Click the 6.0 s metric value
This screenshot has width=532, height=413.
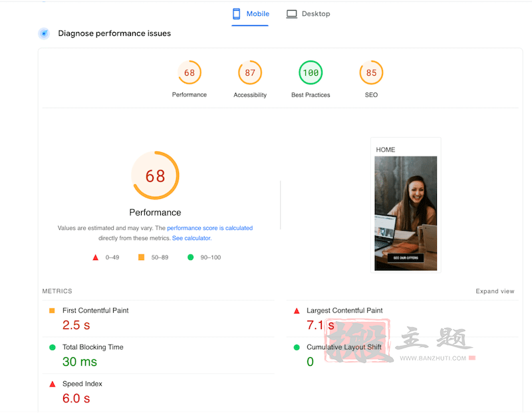pos(76,398)
